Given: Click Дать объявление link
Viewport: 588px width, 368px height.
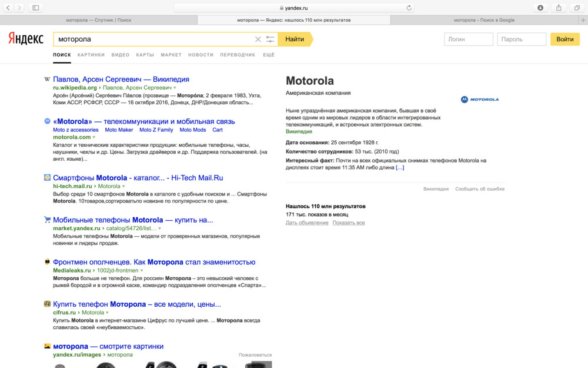Looking at the screenshot, I should [x=307, y=223].
